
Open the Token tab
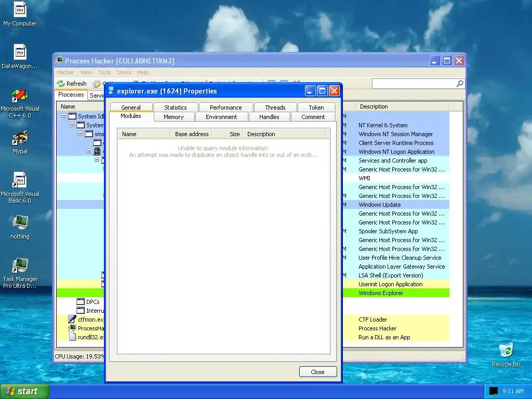pyautogui.click(x=316, y=107)
